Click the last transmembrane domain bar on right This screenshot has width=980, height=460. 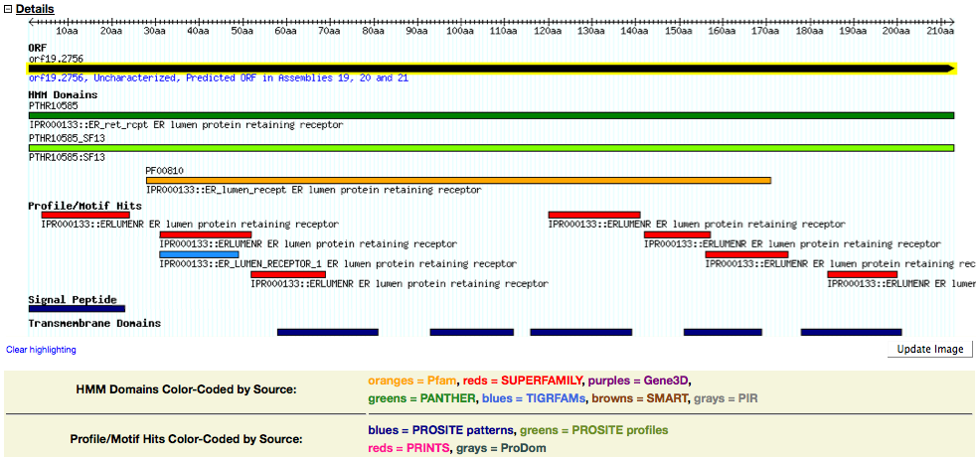[x=851, y=332]
